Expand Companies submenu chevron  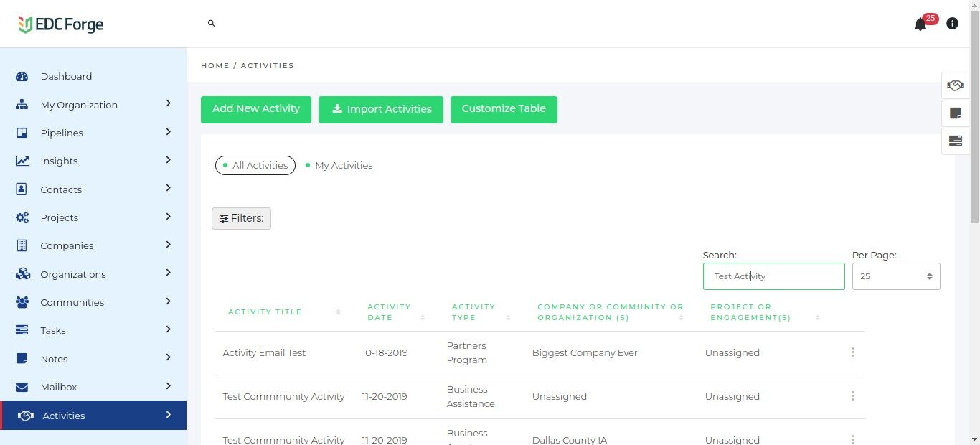(168, 245)
